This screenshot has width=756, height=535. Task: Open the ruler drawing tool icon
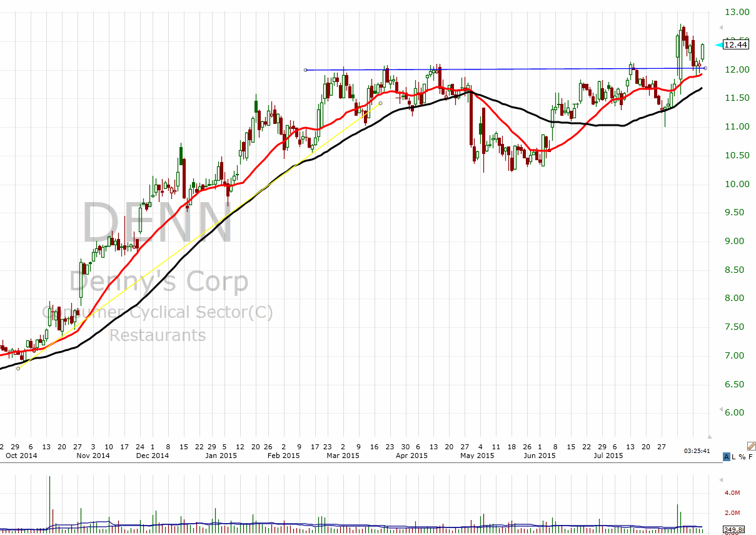click(750, 446)
